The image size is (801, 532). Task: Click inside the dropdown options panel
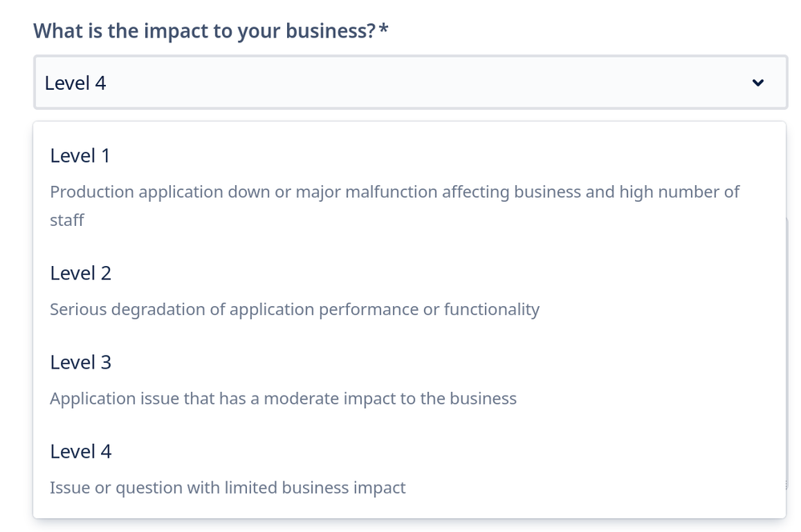[x=401, y=320]
